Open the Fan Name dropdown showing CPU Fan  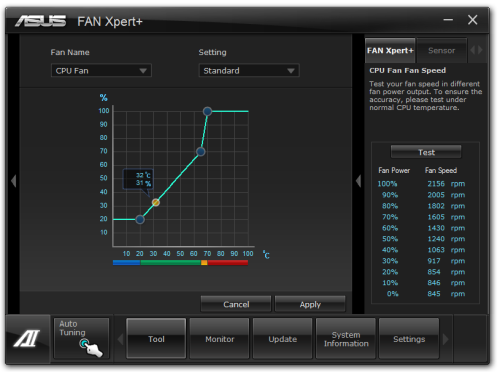click(101, 71)
